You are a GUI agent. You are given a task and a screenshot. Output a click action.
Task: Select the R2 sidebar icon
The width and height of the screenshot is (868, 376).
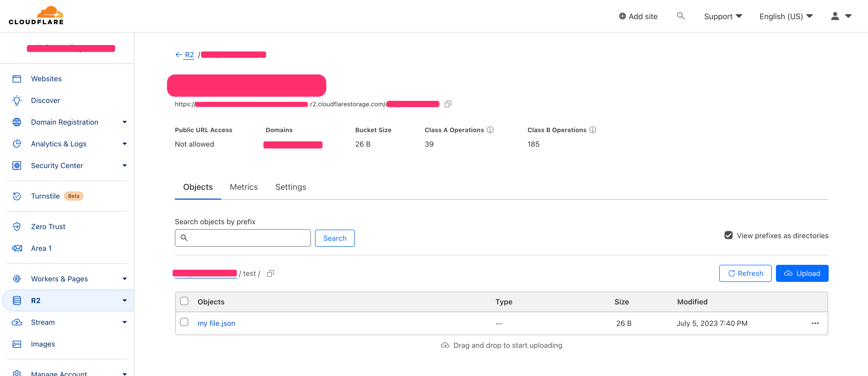click(17, 300)
